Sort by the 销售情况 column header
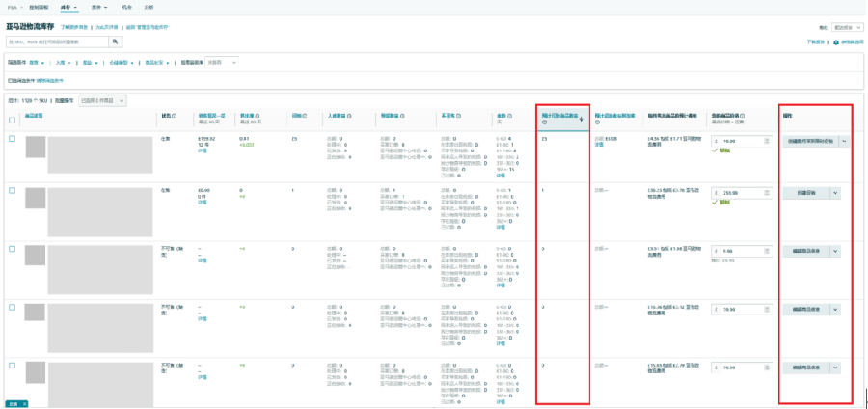Screen dimensions: 868x409 (210, 115)
